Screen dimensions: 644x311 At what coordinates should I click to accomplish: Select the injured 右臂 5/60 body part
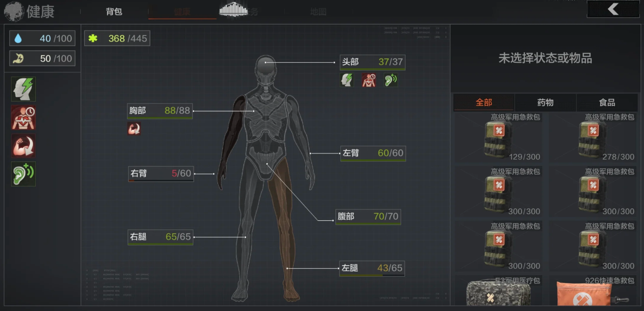tap(160, 174)
